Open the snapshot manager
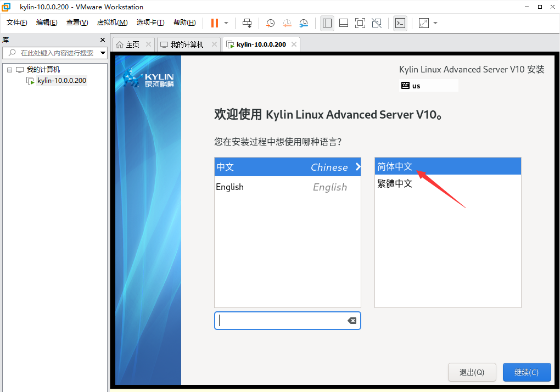This screenshot has width=560, height=392. pyautogui.click(x=304, y=23)
